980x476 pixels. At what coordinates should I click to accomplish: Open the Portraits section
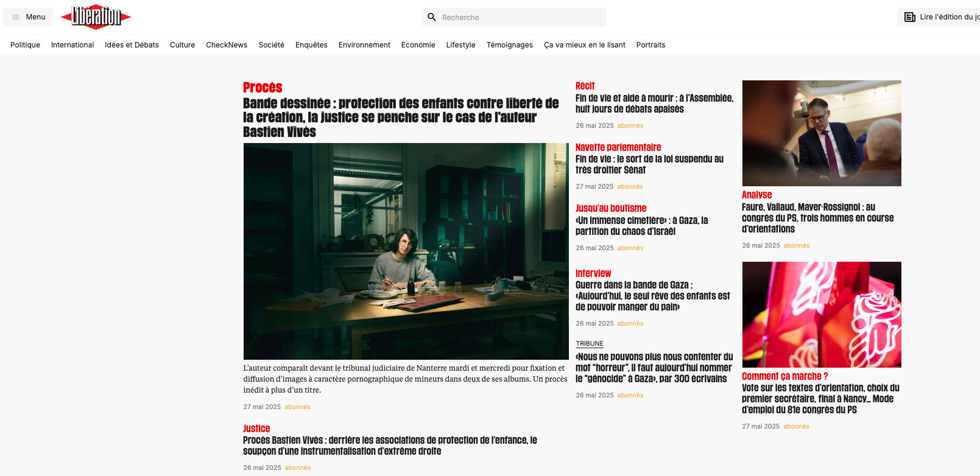point(650,45)
